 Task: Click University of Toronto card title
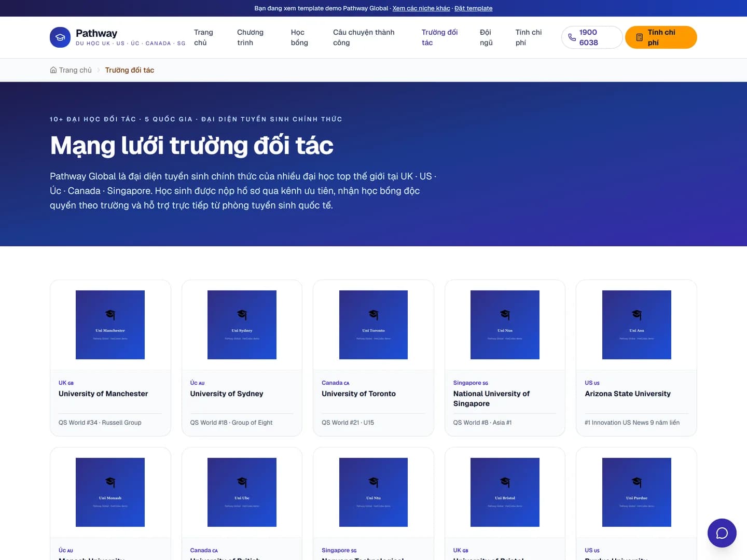pos(358,394)
